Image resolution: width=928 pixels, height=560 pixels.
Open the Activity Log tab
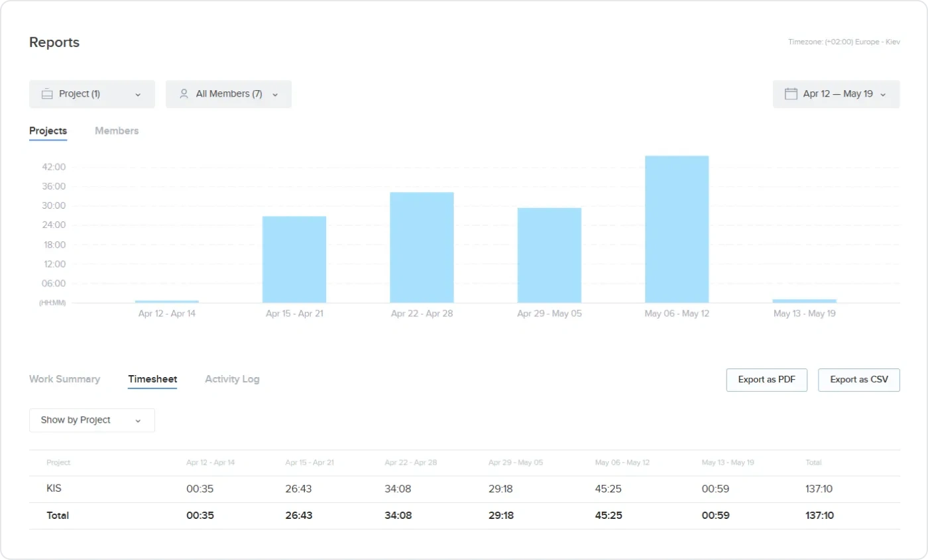tap(232, 379)
